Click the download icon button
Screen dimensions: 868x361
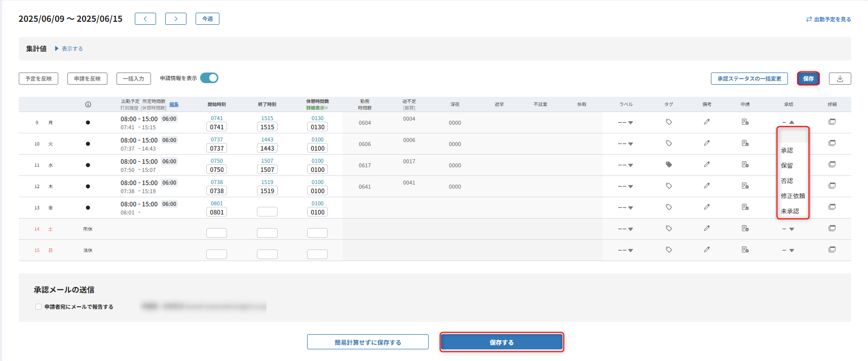[840, 79]
